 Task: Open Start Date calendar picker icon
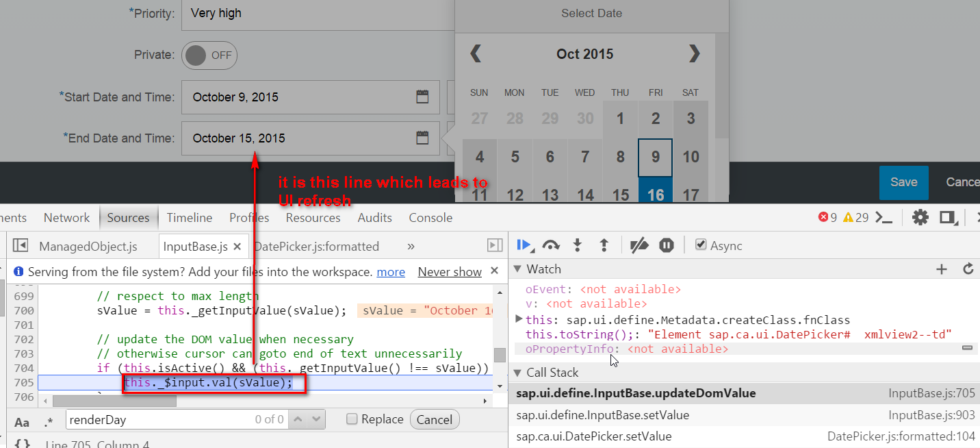[x=423, y=97]
